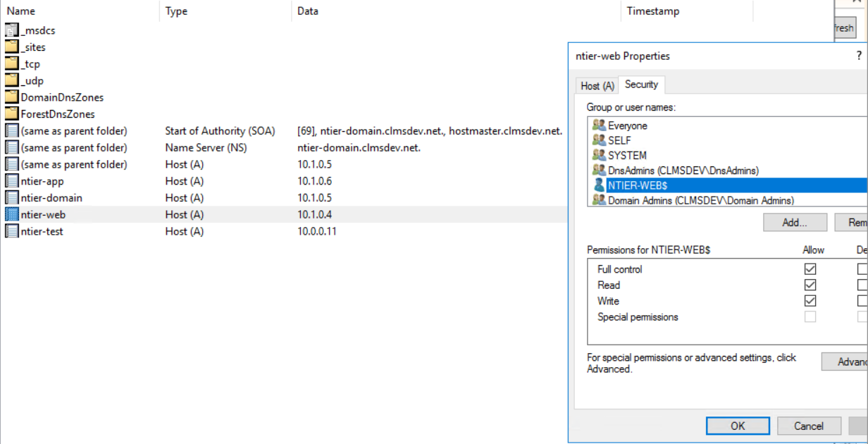Open the _msdcs zone icon
The width and height of the screenshot is (868, 444).
[12, 30]
